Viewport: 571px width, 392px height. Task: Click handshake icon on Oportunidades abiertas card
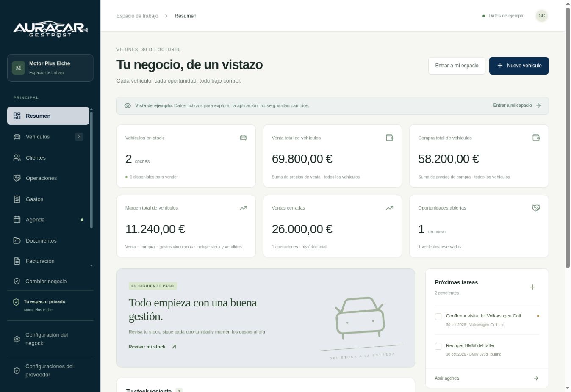coord(536,208)
